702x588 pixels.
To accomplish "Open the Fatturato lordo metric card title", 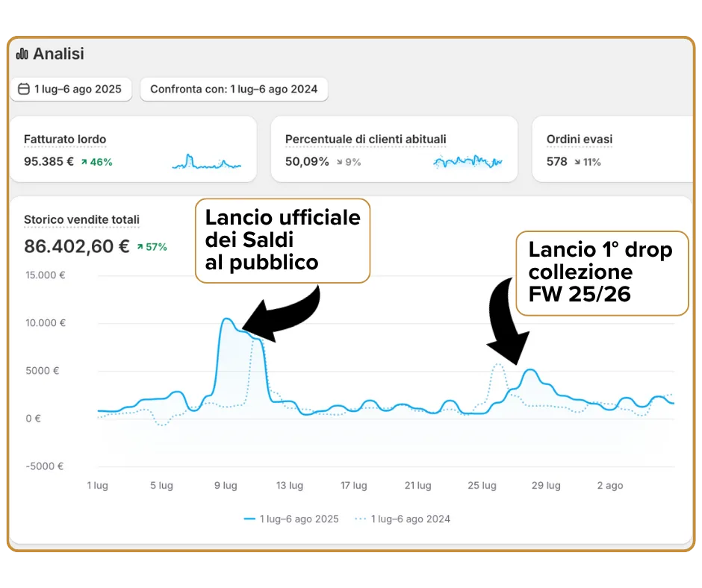I will click(x=65, y=140).
